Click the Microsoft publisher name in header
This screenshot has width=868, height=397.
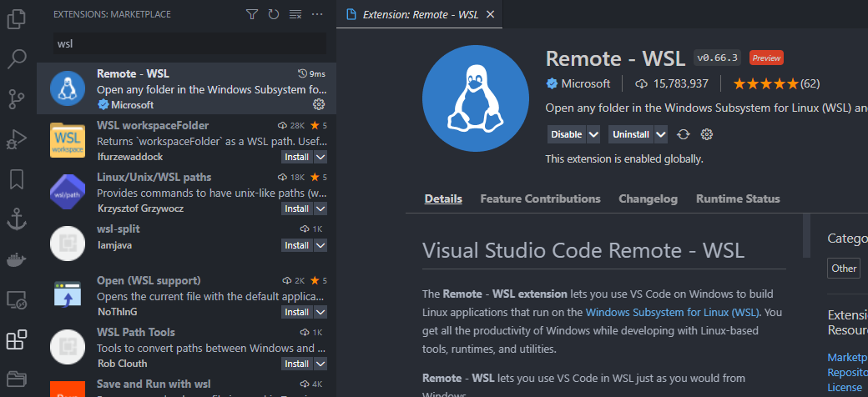[x=586, y=84]
